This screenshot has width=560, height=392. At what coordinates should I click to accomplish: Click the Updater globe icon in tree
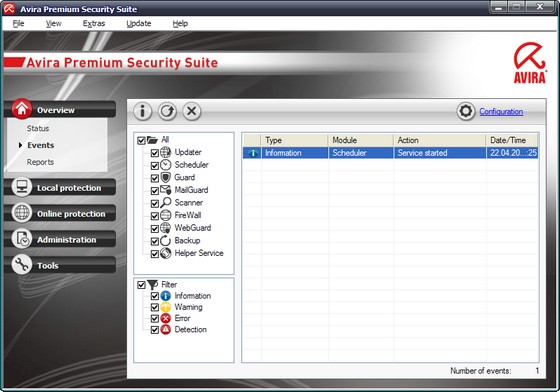pyautogui.click(x=165, y=152)
